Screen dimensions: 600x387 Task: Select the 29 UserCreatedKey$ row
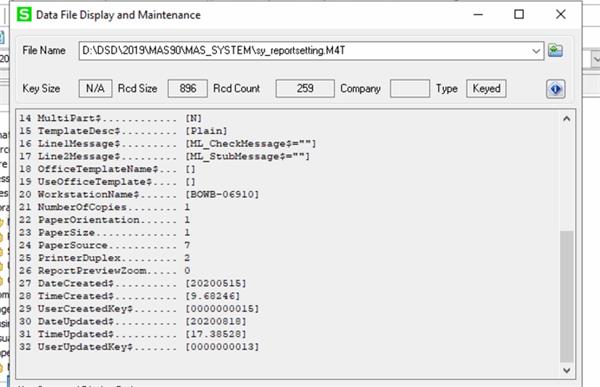pos(139,309)
